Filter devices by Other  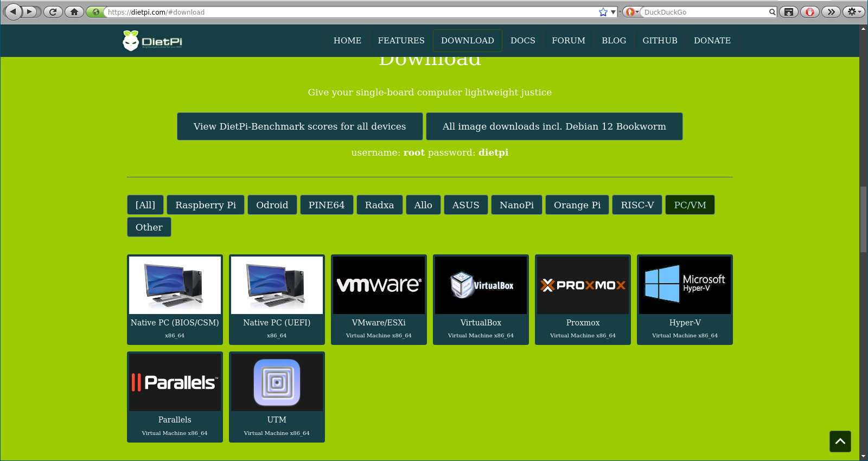click(x=149, y=227)
